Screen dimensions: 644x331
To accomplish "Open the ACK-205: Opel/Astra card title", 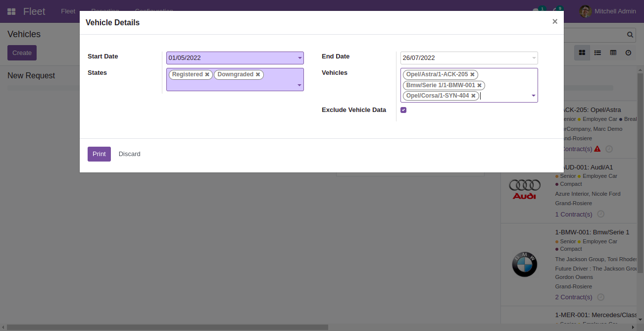I will [592, 110].
